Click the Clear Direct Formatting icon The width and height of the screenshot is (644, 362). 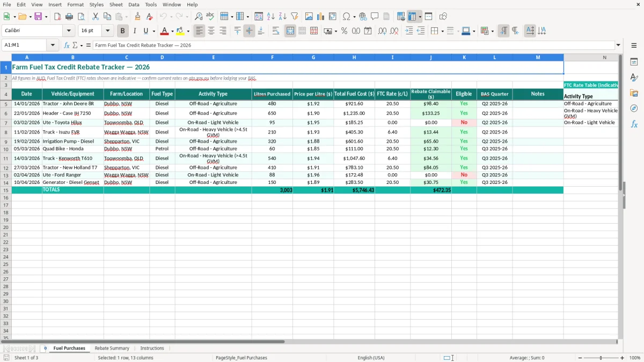pos(150,17)
